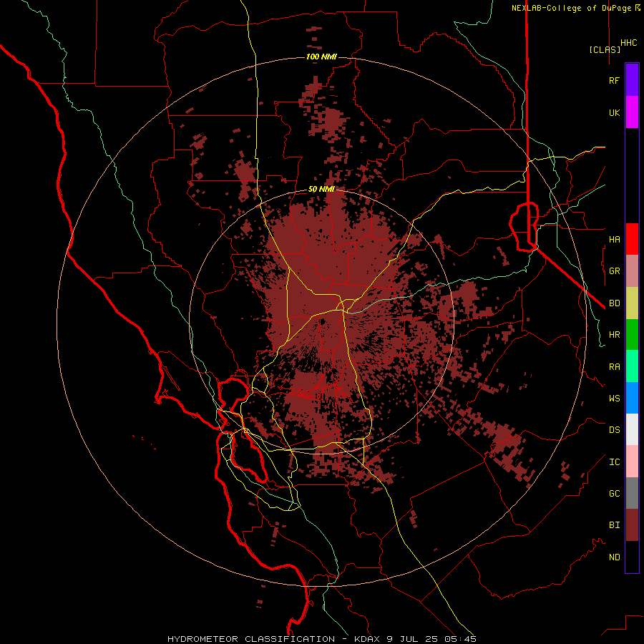Click the "BI" legend label text
The width and height of the screenshot is (644, 644).
click(614, 525)
